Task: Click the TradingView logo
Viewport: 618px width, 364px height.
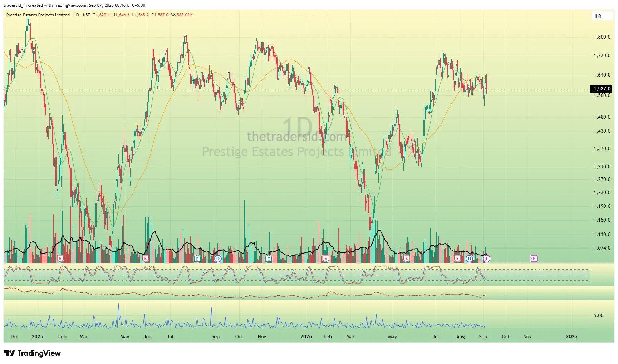Action: 33,353
